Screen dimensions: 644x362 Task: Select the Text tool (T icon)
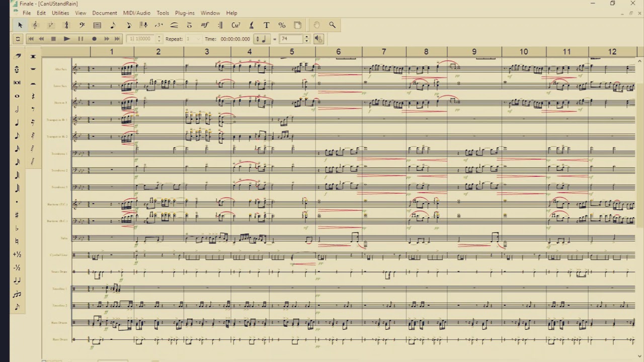pyautogui.click(x=267, y=25)
